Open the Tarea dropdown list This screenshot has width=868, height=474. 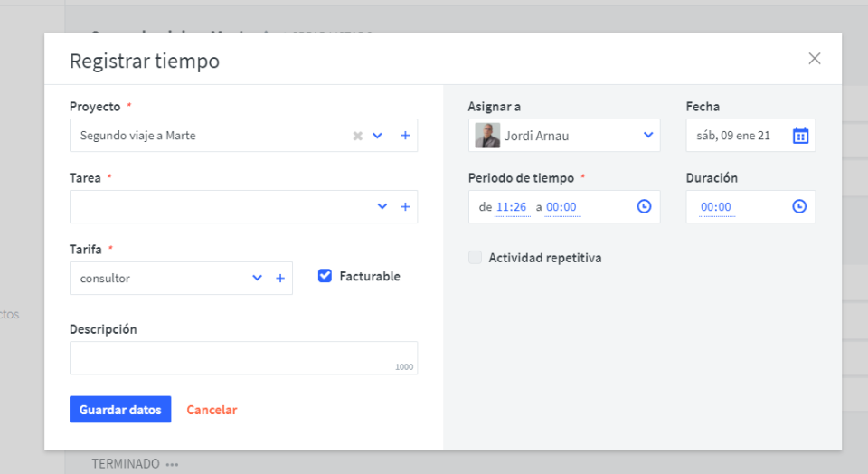[382, 207]
